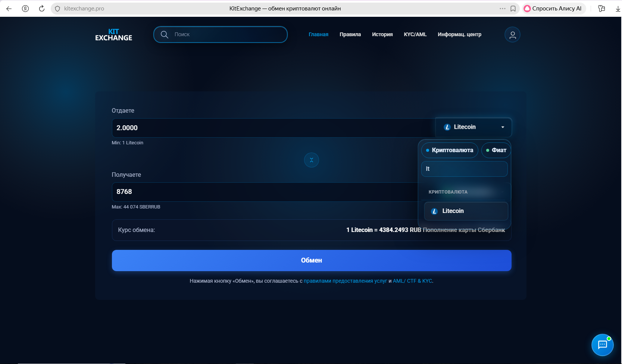
Task: Ask Alice AI button
Action: 553,9
